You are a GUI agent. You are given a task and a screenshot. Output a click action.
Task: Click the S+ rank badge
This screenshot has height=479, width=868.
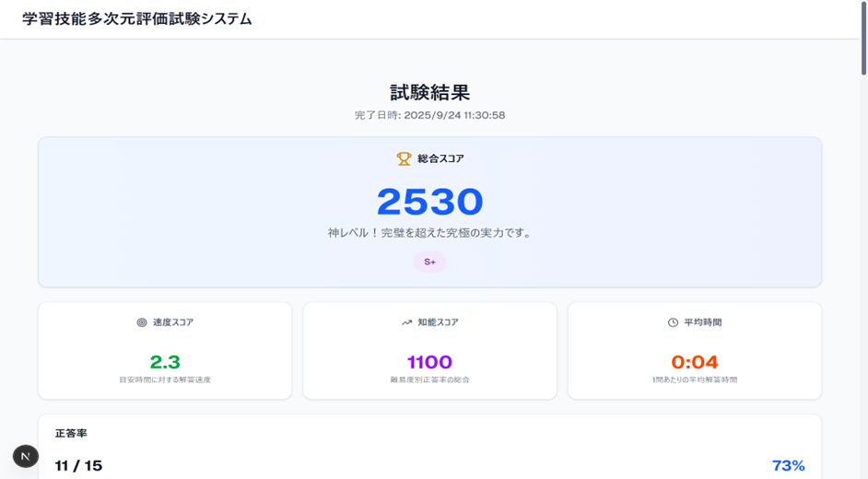tap(429, 262)
